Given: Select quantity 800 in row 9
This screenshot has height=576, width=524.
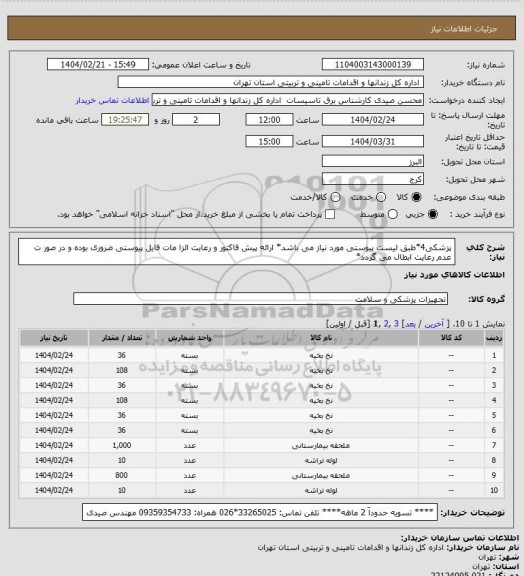Looking at the screenshot, I should click(122, 475).
